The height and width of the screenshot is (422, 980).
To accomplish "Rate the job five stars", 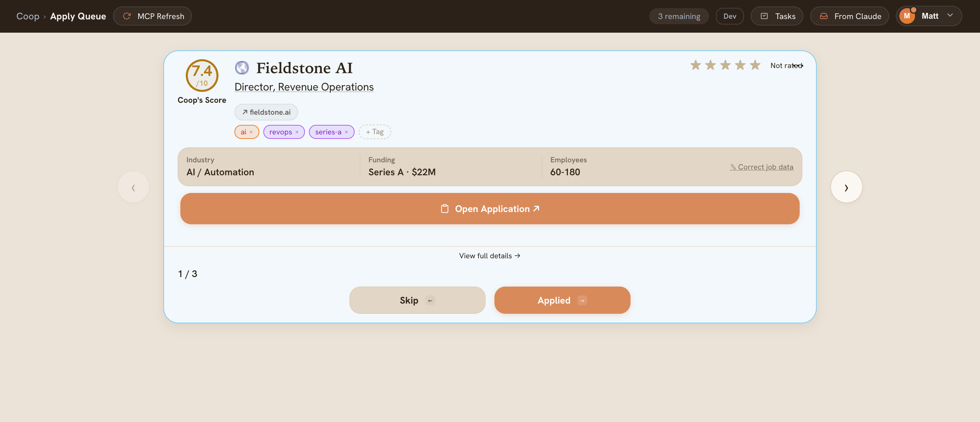I will 755,65.
